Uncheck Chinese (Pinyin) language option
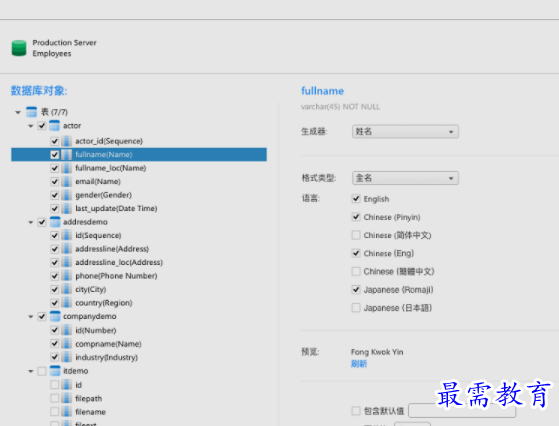 click(356, 217)
